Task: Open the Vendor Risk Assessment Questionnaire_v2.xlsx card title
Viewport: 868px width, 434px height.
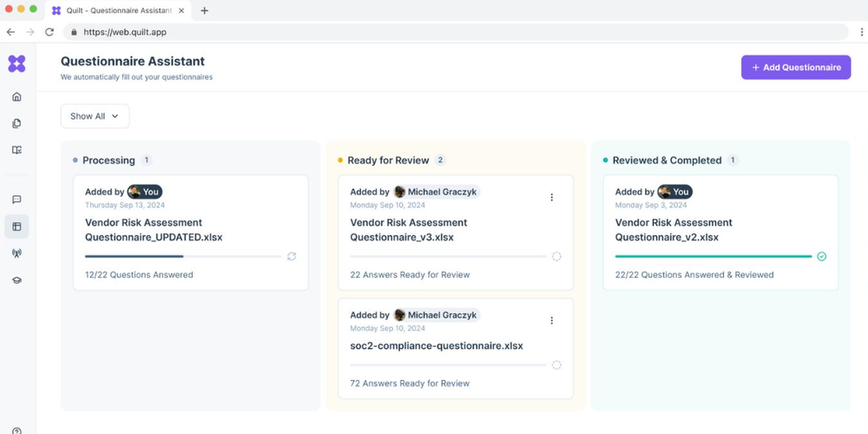Action: (674, 230)
